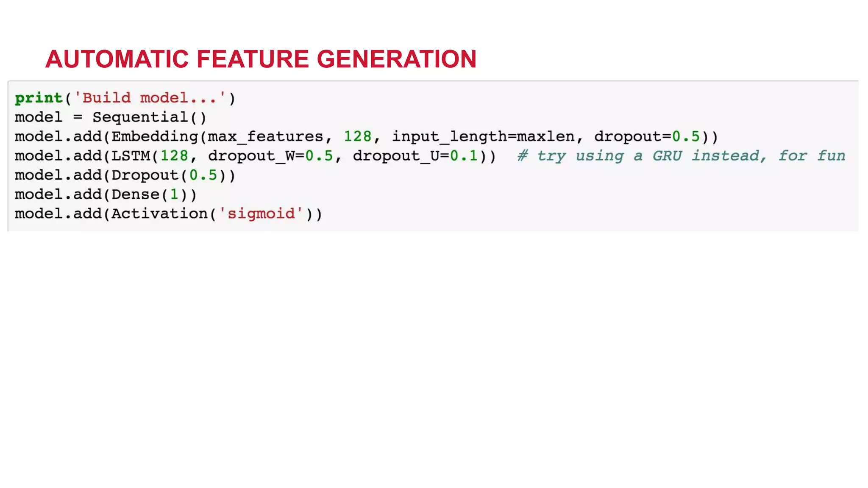Click the LSTM layer code line
868x488 pixels.
pos(430,156)
